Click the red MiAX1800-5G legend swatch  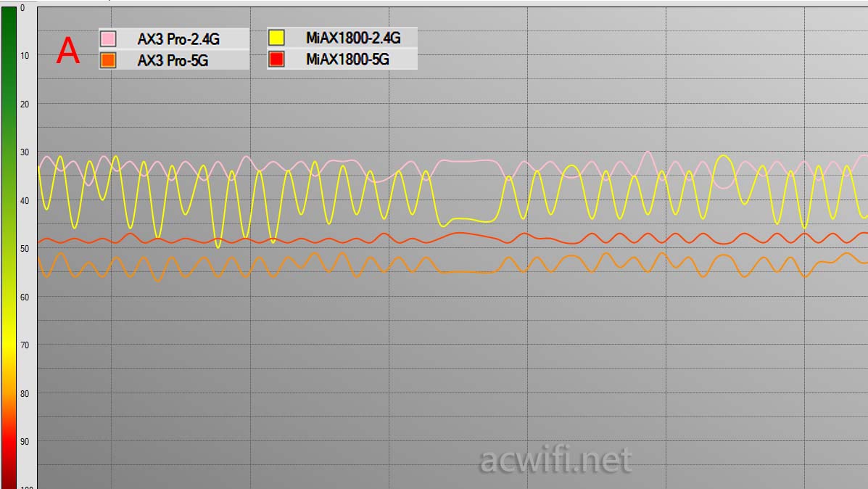276,59
